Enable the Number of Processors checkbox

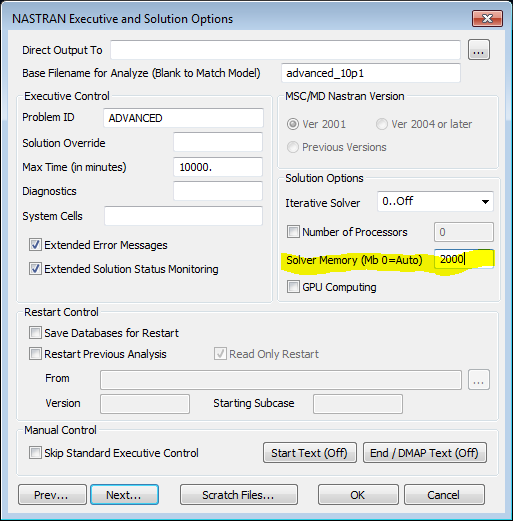coord(293,231)
